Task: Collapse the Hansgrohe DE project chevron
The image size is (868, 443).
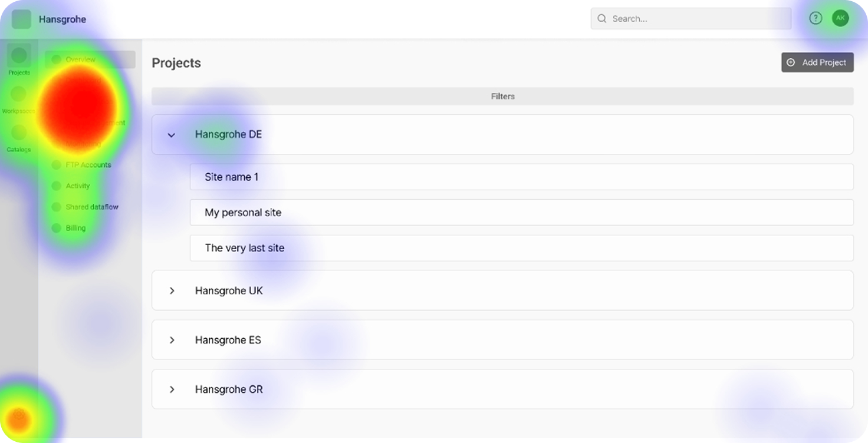Action: (172, 135)
